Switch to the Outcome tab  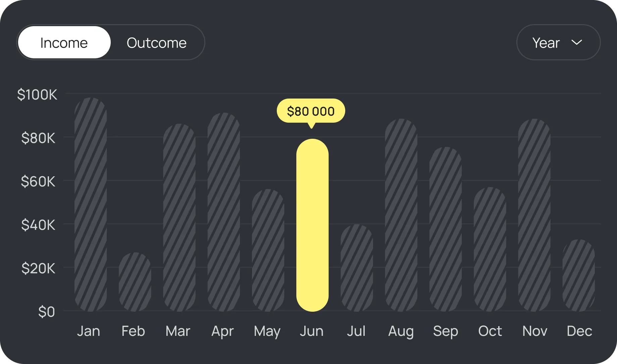click(156, 42)
